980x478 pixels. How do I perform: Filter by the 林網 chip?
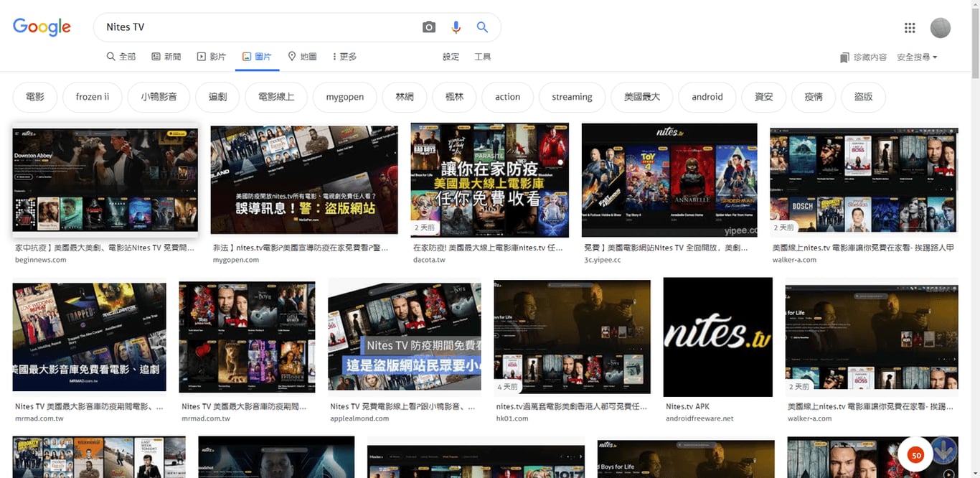click(405, 97)
